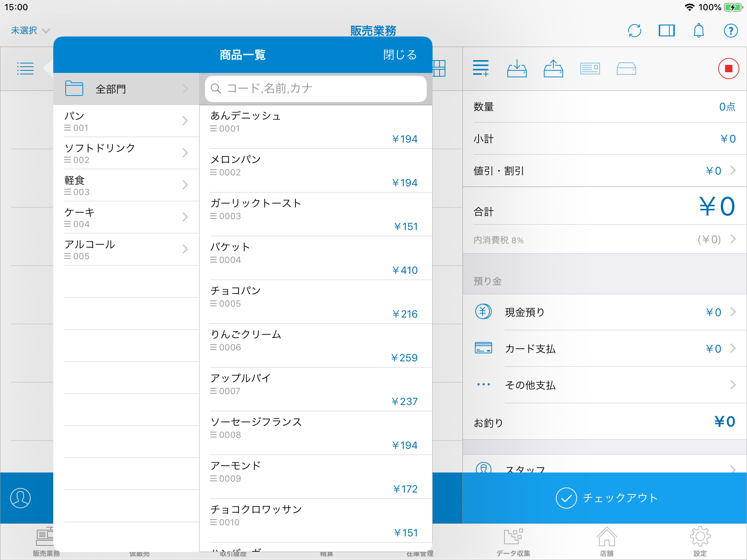Viewport: 747px width, 560px height.
Task: Open 内消費税 8% details chevron
Action: [733, 239]
